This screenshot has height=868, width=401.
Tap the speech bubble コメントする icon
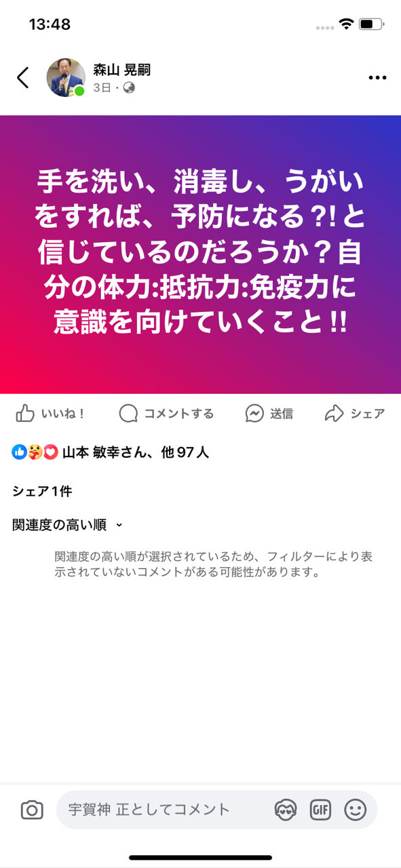point(128,414)
